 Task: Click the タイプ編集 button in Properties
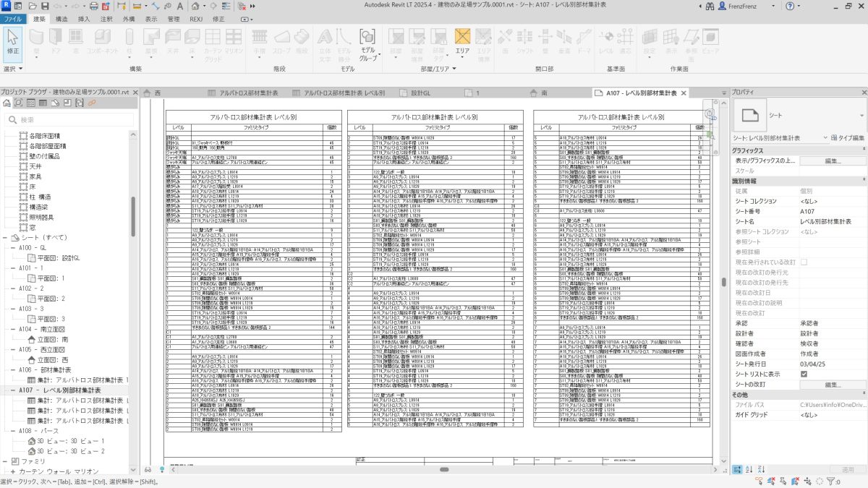point(846,137)
